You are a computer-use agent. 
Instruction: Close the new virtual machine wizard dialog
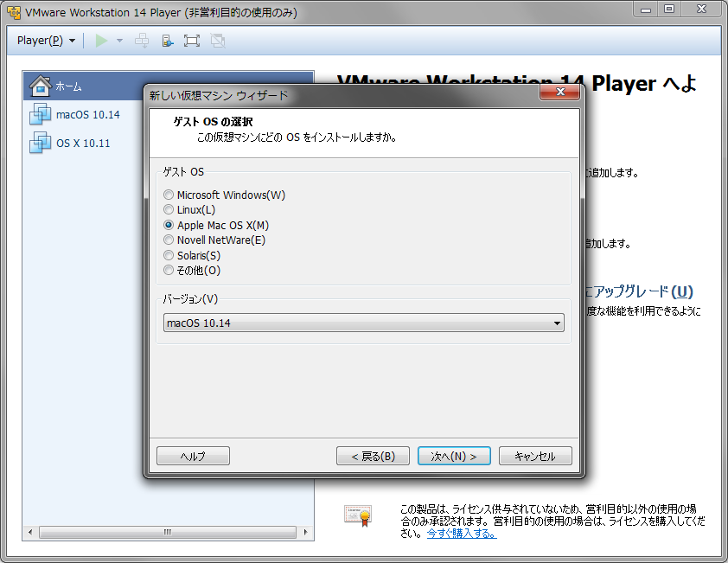(x=560, y=92)
